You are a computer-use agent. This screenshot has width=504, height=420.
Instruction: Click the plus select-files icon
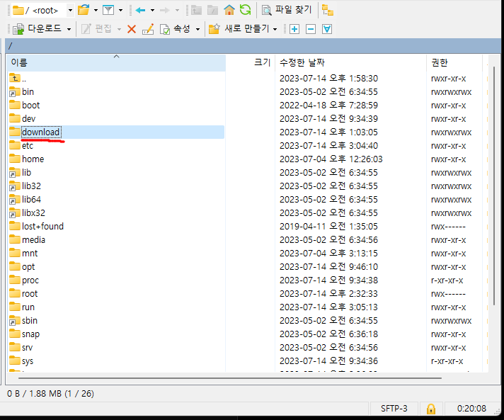tap(294, 29)
